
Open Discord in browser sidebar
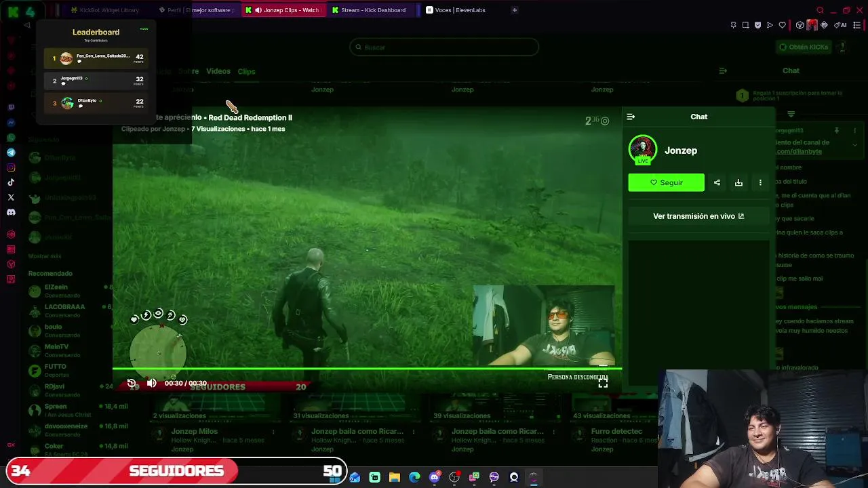point(11,212)
